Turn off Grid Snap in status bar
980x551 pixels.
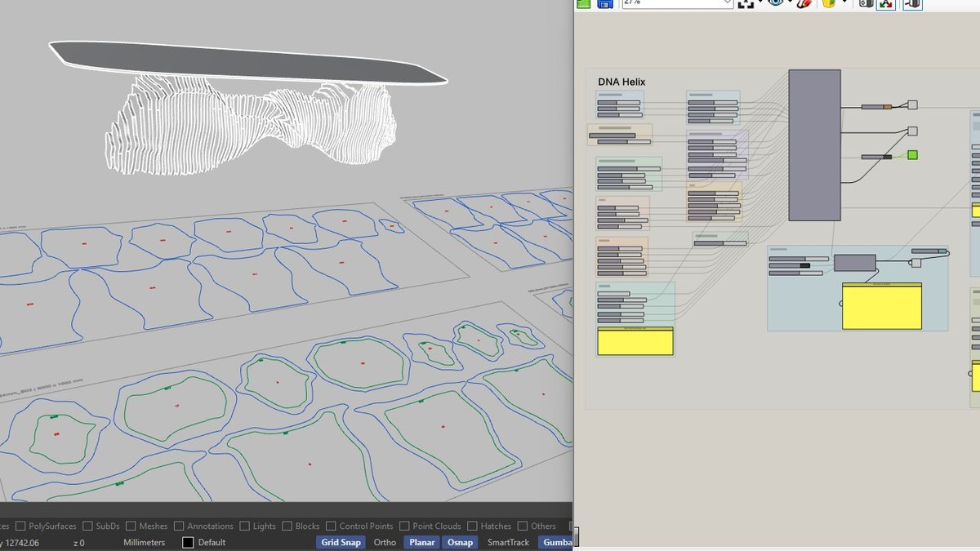[341, 542]
